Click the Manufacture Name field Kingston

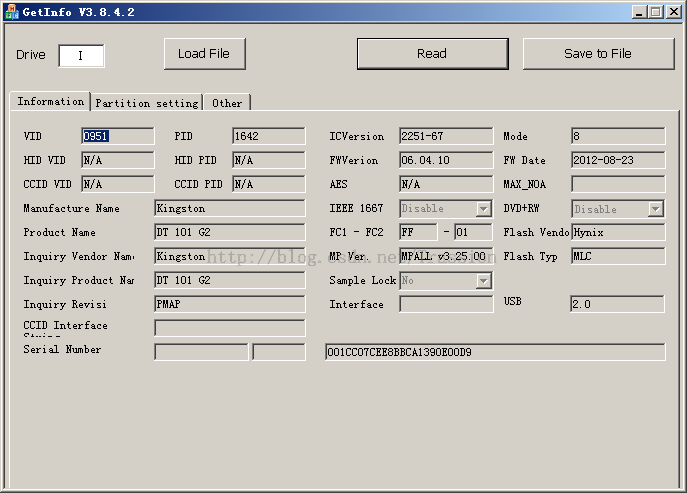tap(230, 208)
